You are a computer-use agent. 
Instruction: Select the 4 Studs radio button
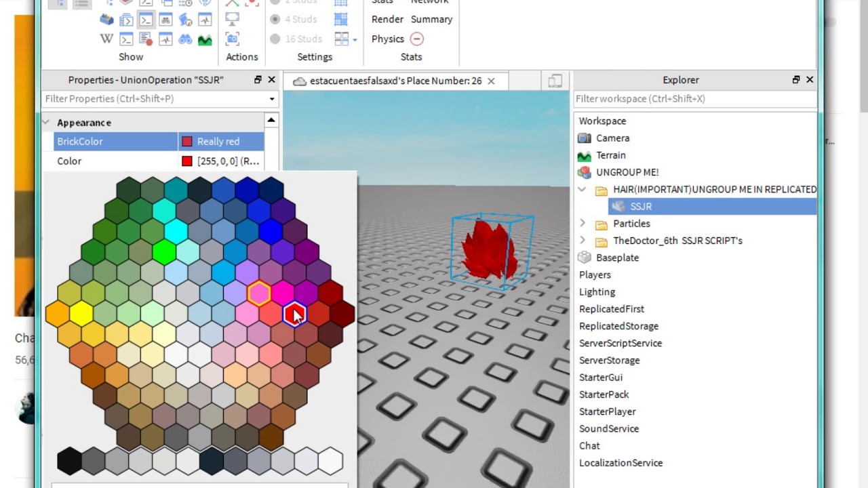click(x=275, y=19)
